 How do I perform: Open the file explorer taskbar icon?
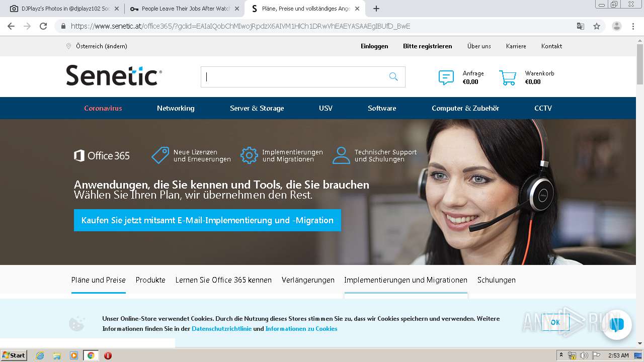[x=57, y=355]
